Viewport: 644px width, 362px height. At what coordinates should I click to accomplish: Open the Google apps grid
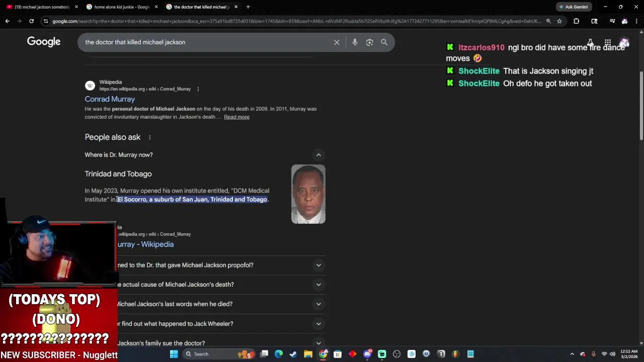(608, 42)
